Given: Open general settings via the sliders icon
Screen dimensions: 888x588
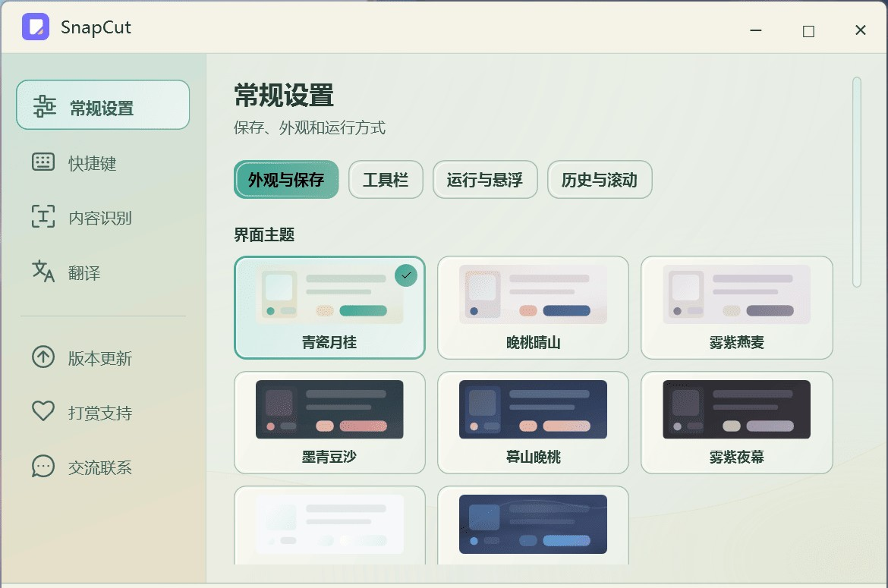Looking at the screenshot, I should pyautogui.click(x=44, y=105).
